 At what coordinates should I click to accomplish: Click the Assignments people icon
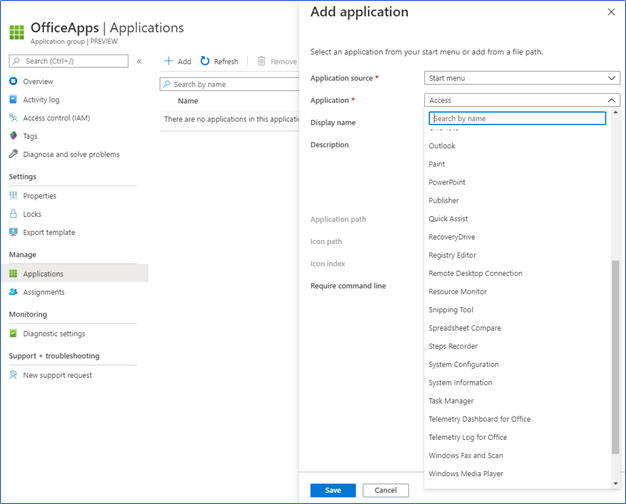point(13,292)
